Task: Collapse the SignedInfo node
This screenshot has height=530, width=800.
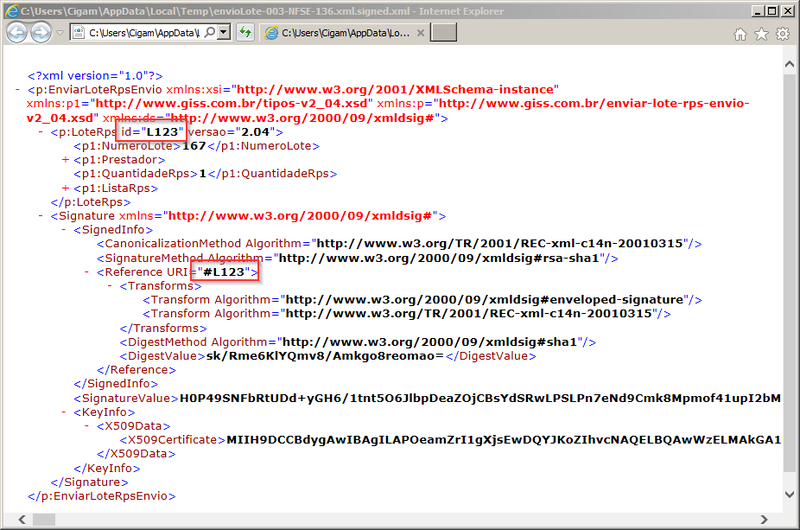Action: point(64,230)
